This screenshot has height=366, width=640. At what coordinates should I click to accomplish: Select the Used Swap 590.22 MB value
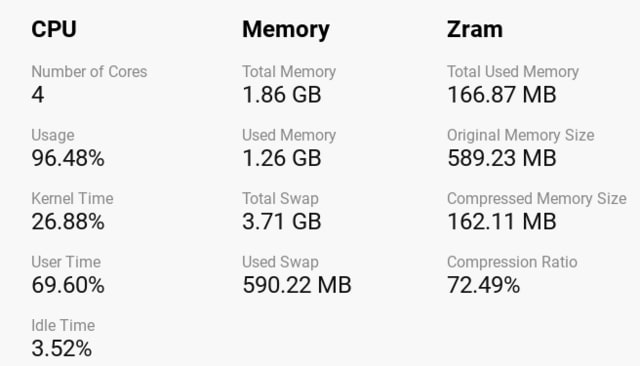[297, 285]
